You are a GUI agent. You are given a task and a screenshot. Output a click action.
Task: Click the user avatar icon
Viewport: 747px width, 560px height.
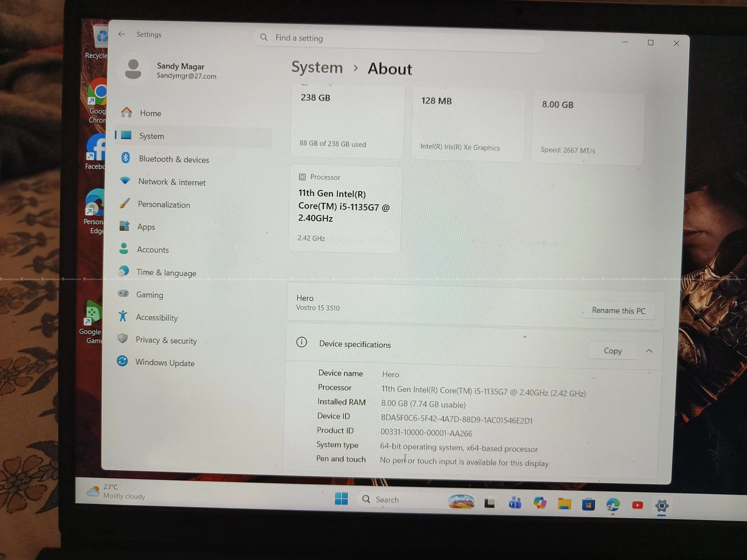pos(133,69)
